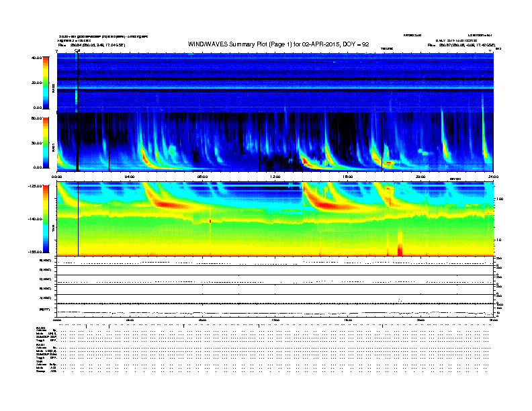Image resolution: width=532 pixels, height=411 pixels.
Task: Click the 08:00 tick label below RAD1 spectrogram
Action: point(202,177)
